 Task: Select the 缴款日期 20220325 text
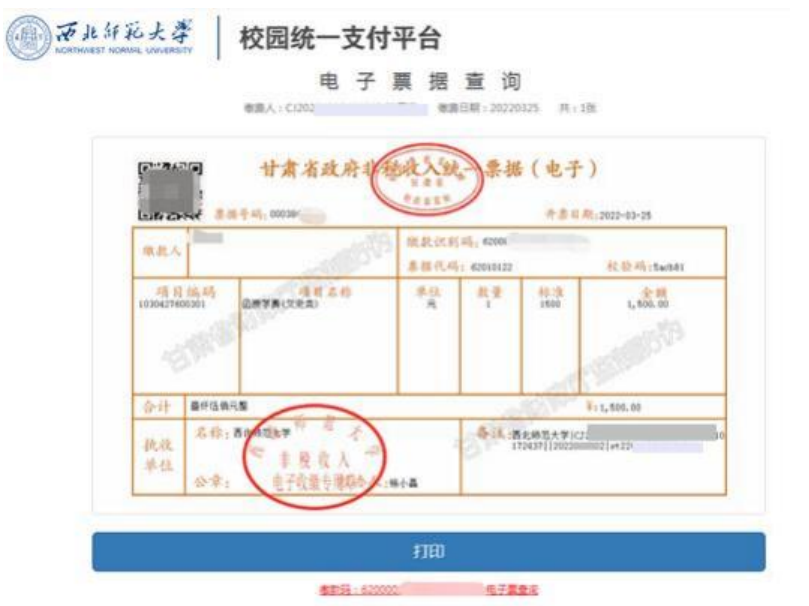pos(488,108)
